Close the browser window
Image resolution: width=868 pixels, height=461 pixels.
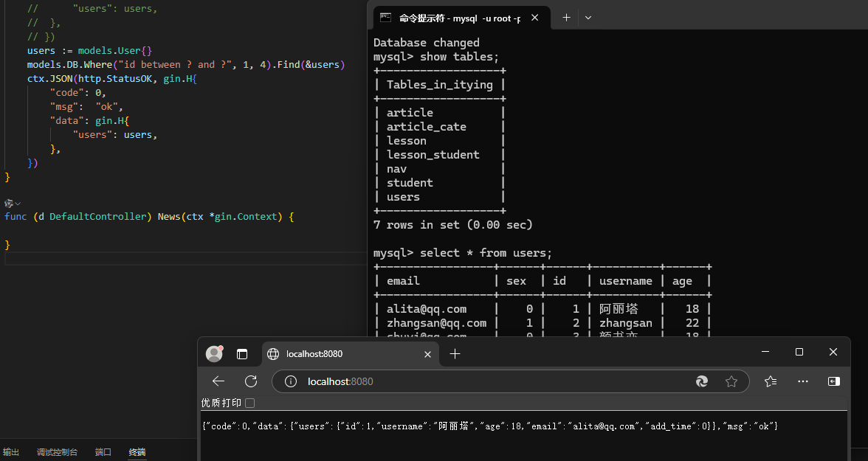tap(833, 352)
